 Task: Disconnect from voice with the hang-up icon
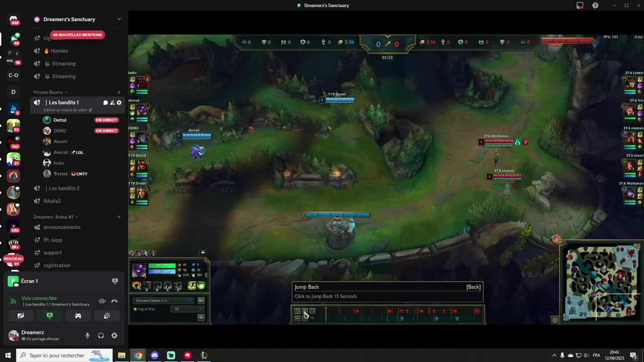tap(114, 301)
